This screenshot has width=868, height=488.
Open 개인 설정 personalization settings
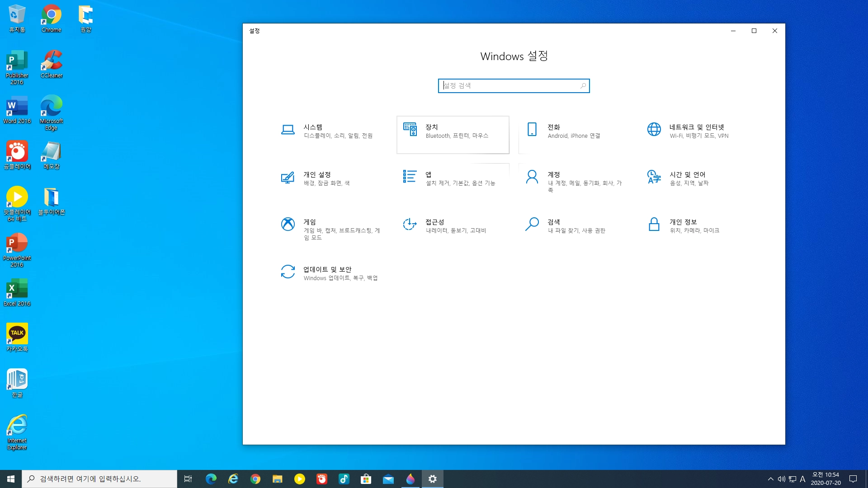(325, 178)
